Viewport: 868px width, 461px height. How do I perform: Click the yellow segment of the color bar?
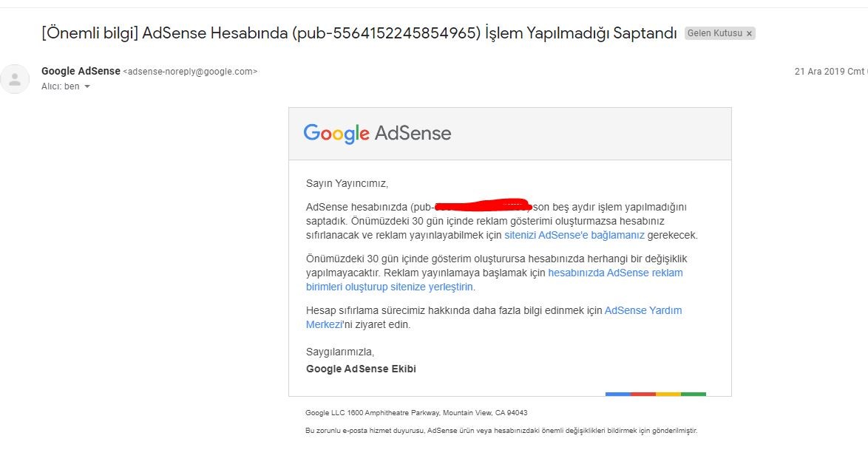[668, 394]
